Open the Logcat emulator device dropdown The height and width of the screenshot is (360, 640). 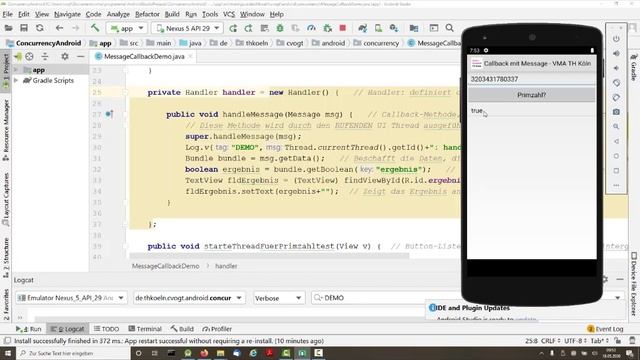point(71,298)
